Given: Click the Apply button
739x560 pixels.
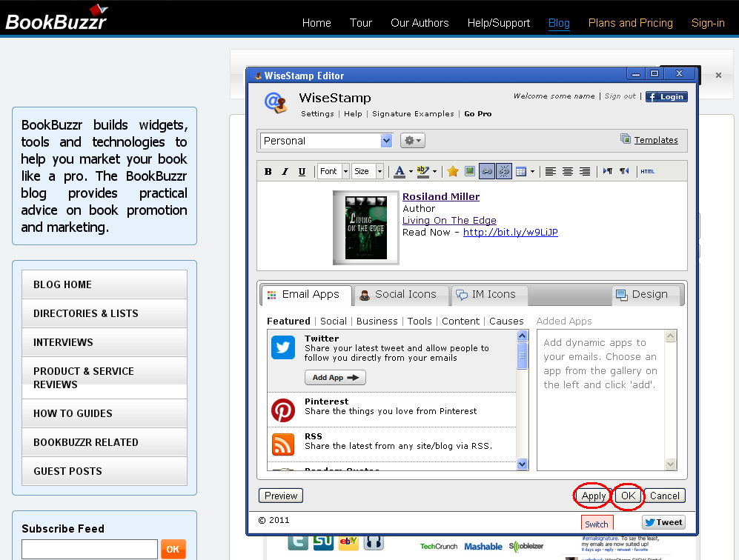Looking at the screenshot, I should tap(593, 496).
